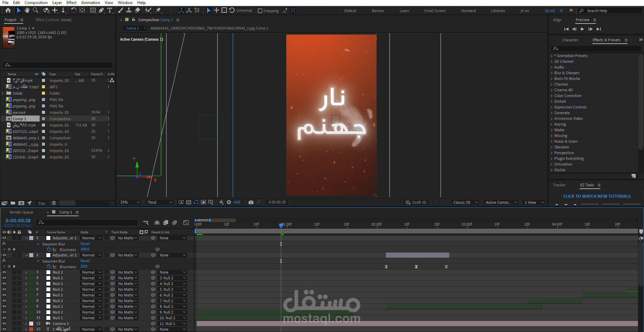The height and width of the screenshot is (332, 644).
Task: Select the Puppet Pin tool
Action: (158, 10)
